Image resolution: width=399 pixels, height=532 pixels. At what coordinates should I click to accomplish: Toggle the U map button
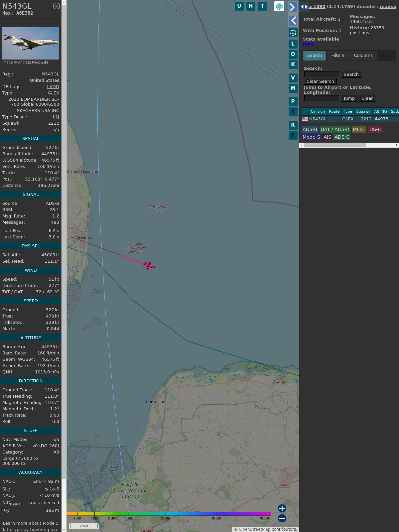tap(239, 6)
